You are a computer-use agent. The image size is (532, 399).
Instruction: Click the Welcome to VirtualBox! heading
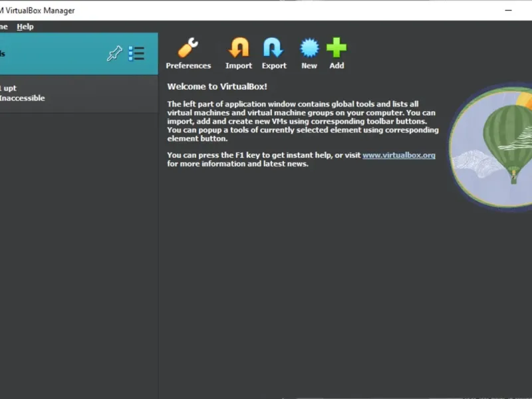[x=217, y=86]
